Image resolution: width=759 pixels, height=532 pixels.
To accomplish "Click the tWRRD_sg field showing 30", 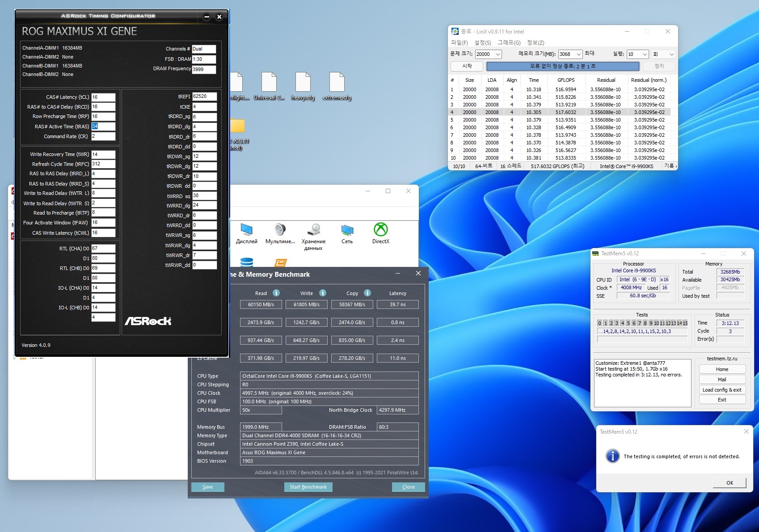I will coord(204,196).
